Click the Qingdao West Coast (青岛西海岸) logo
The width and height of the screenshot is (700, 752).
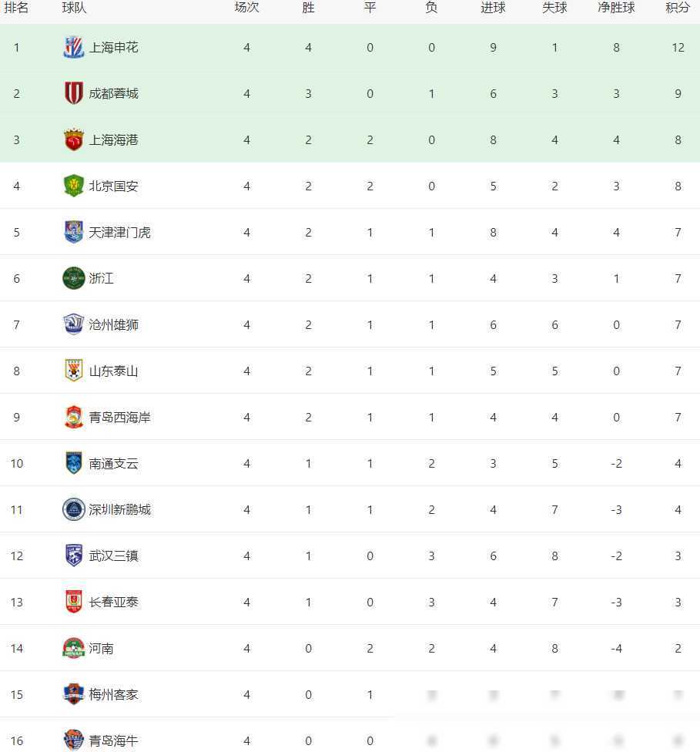pos(73,417)
